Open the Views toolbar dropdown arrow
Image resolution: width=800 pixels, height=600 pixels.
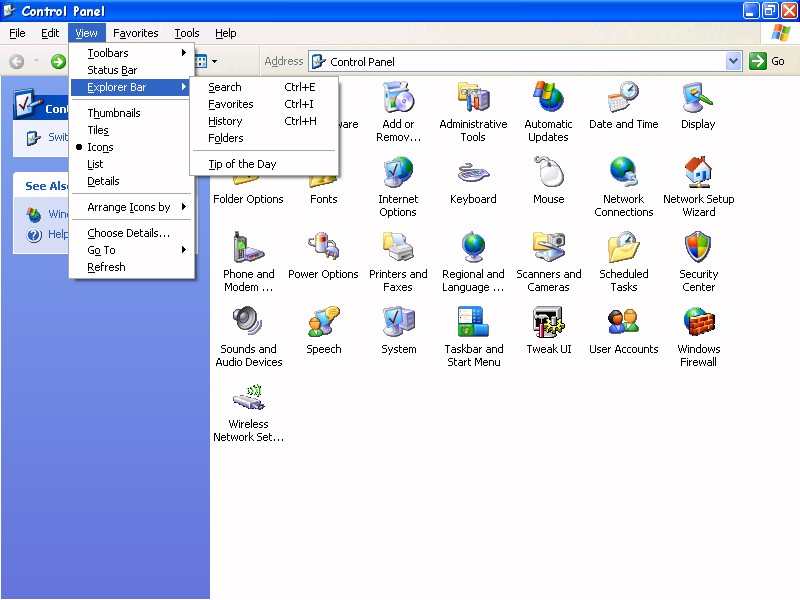pyautogui.click(x=214, y=62)
